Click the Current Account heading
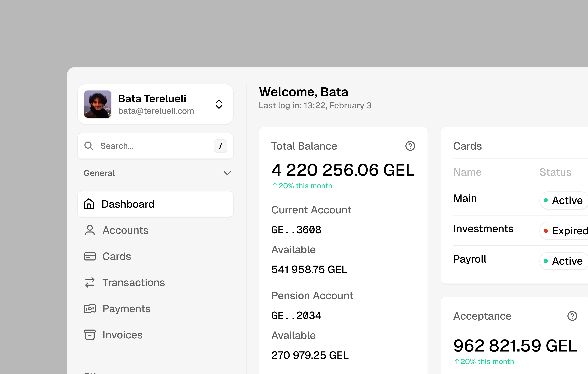The height and width of the screenshot is (374, 588). [311, 210]
